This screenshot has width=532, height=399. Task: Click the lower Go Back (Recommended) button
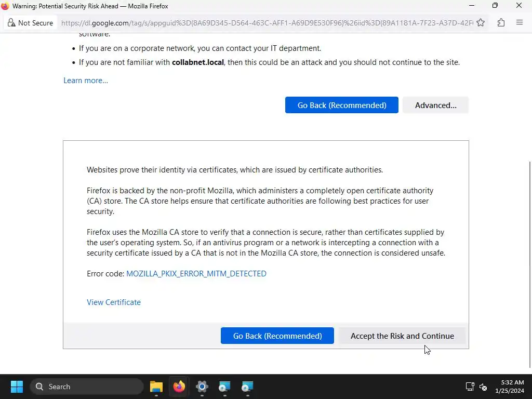click(277, 336)
